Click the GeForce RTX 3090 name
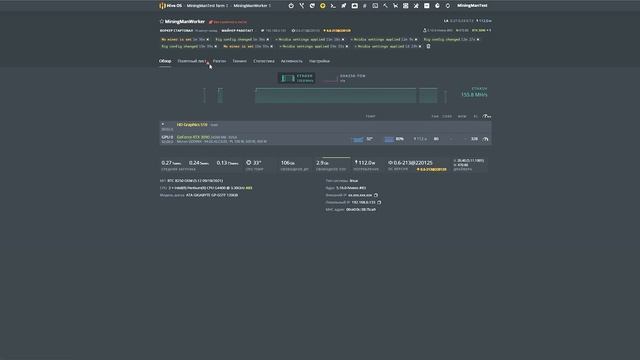 [x=193, y=137]
